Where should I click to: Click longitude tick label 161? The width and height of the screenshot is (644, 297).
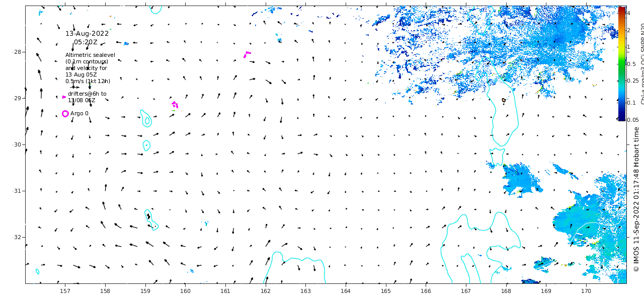click(x=225, y=291)
